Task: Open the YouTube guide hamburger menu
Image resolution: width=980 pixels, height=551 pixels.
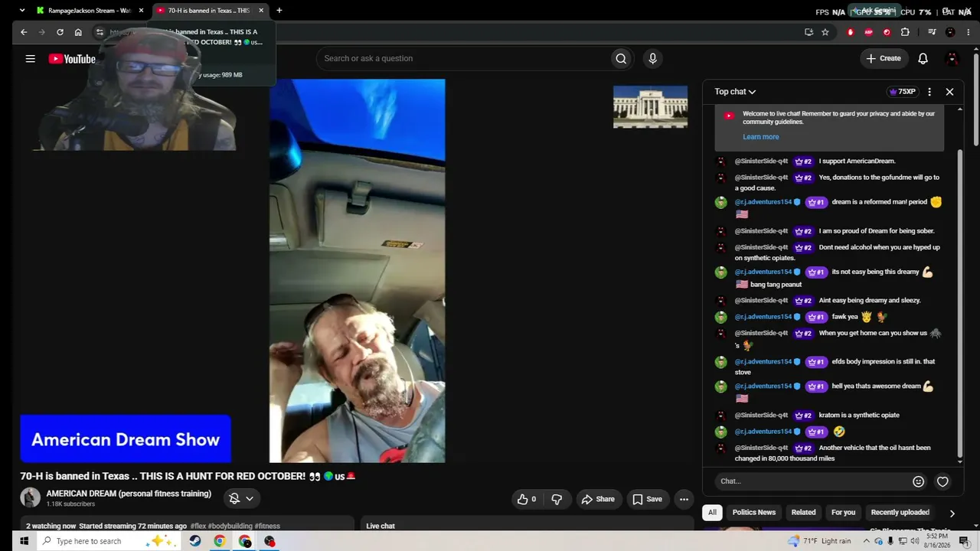Action: click(x=30, y=59)
